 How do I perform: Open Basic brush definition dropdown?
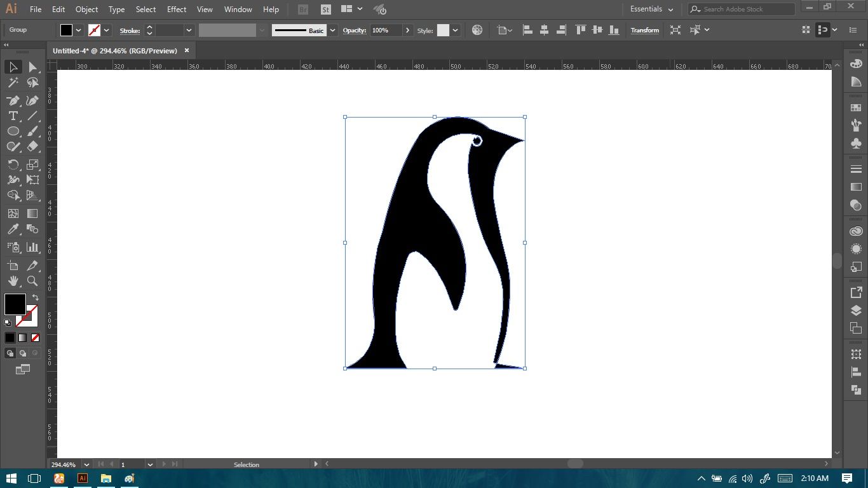(332, 30)
